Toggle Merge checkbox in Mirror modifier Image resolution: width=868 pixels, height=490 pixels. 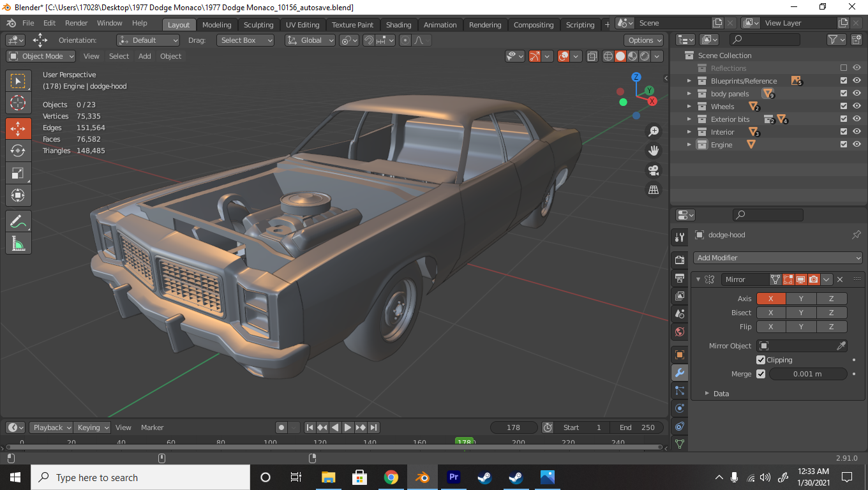click(x=761, y=374)
